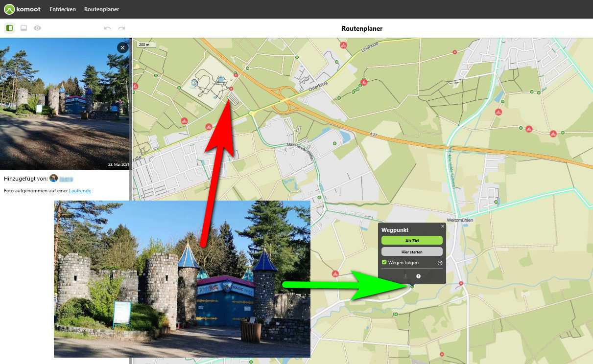The image size is (593, 364).
Task: Uncheck the Wegen folgen checkbox
Action: tap(384, 263)
